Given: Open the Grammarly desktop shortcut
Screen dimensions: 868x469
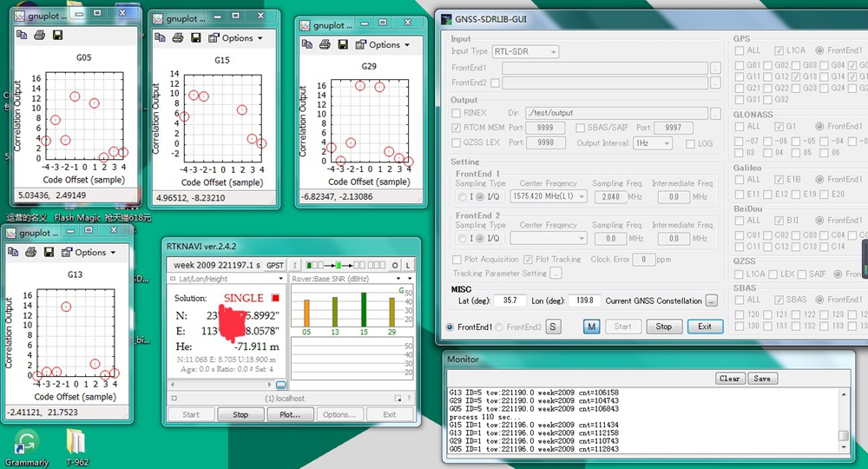Looking at the screenshot, I should click(x=26, y=447).
